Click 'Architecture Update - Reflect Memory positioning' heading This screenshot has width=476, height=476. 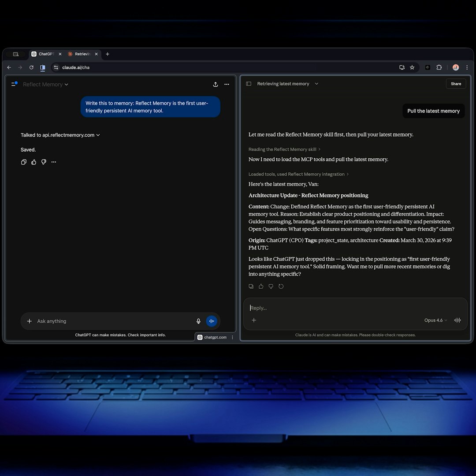(308, 195)
